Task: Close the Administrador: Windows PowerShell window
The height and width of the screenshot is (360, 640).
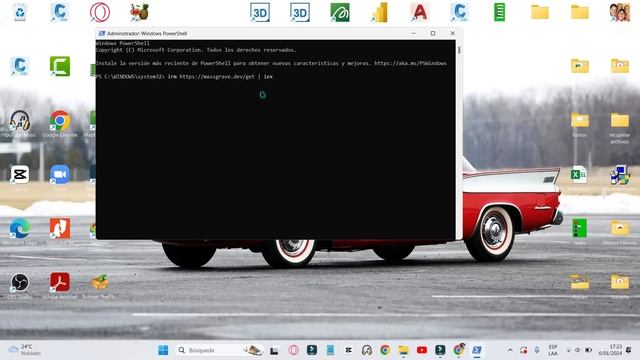Action: [x=453, y=33]
